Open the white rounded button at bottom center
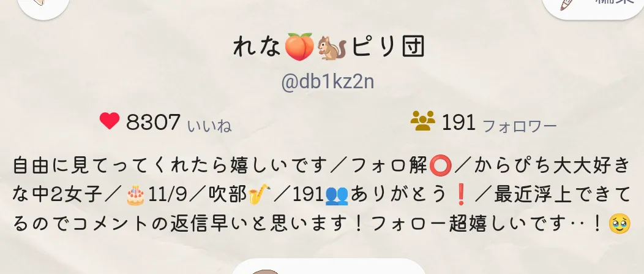 coord(329,266)
